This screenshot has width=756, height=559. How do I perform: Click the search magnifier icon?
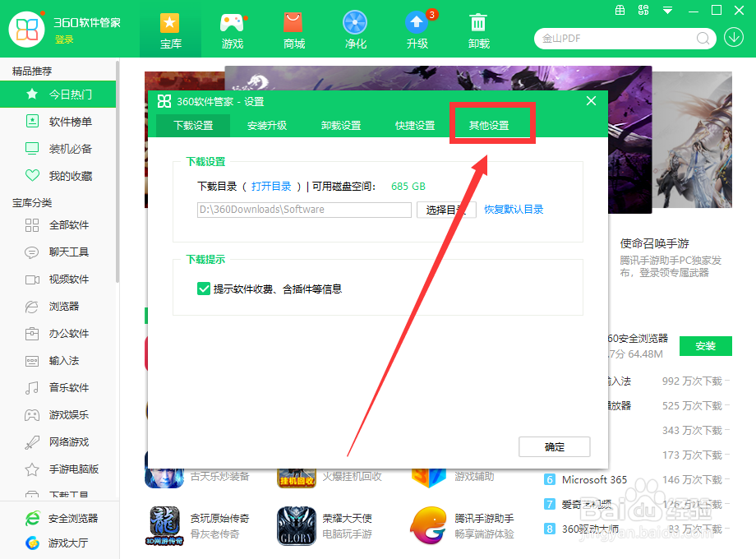coord(703,38)
